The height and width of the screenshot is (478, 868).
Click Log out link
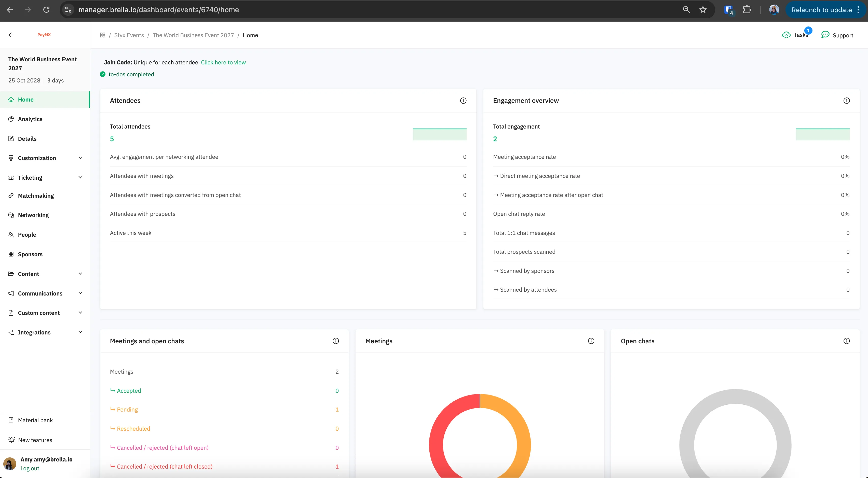pos(30,468)
